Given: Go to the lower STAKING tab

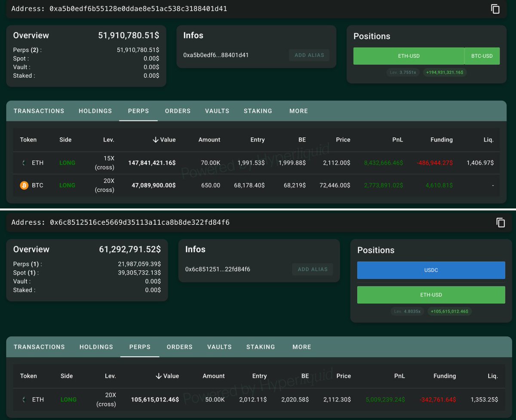Looking at the screenshot, I should coord(261,347).
